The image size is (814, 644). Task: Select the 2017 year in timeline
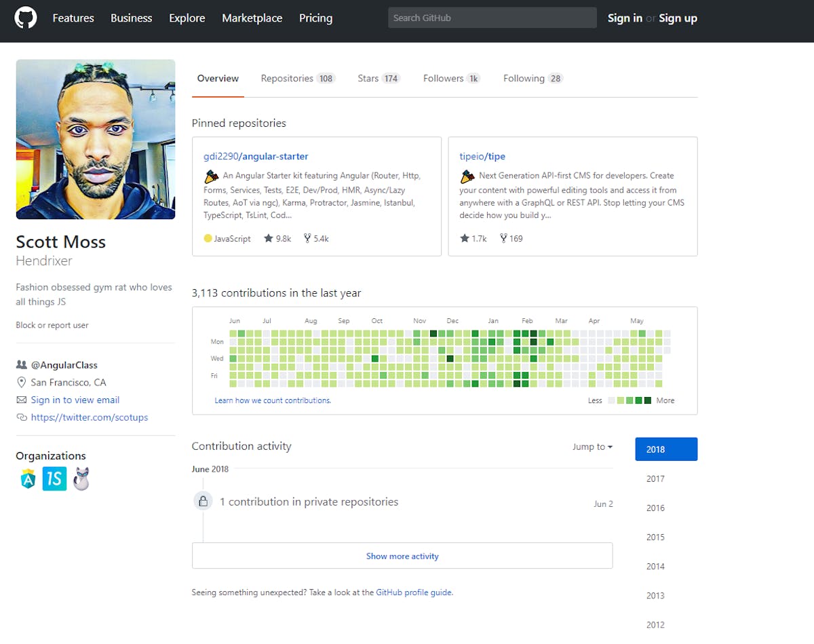point(655,478)
